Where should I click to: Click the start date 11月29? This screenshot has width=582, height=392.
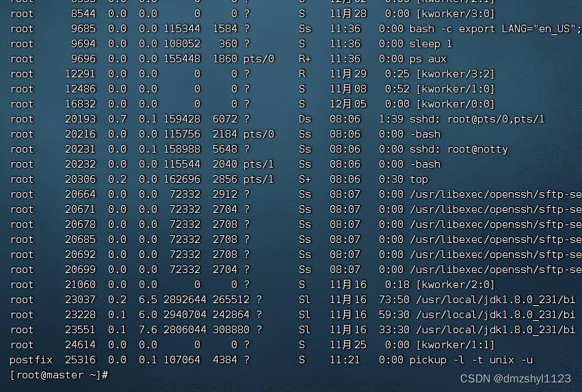(348, 74)
